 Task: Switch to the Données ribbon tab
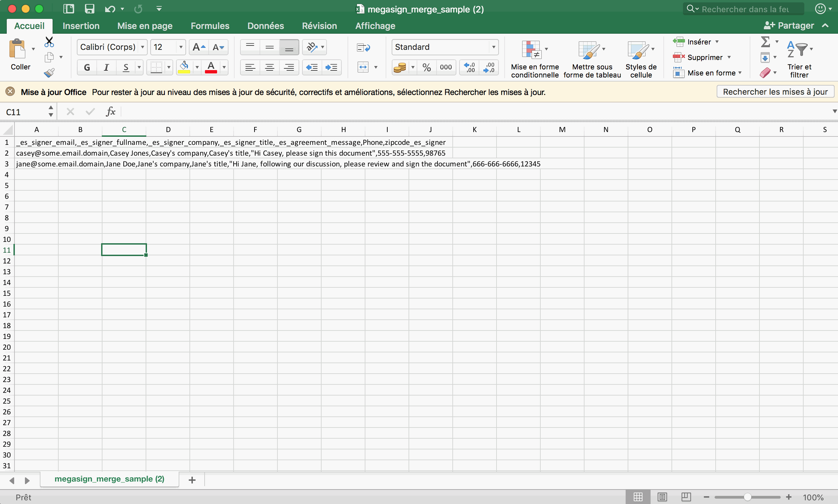click(265, 26)
